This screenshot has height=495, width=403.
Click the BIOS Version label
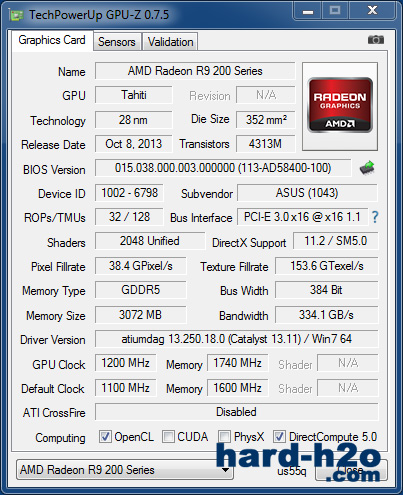[54, 170]
